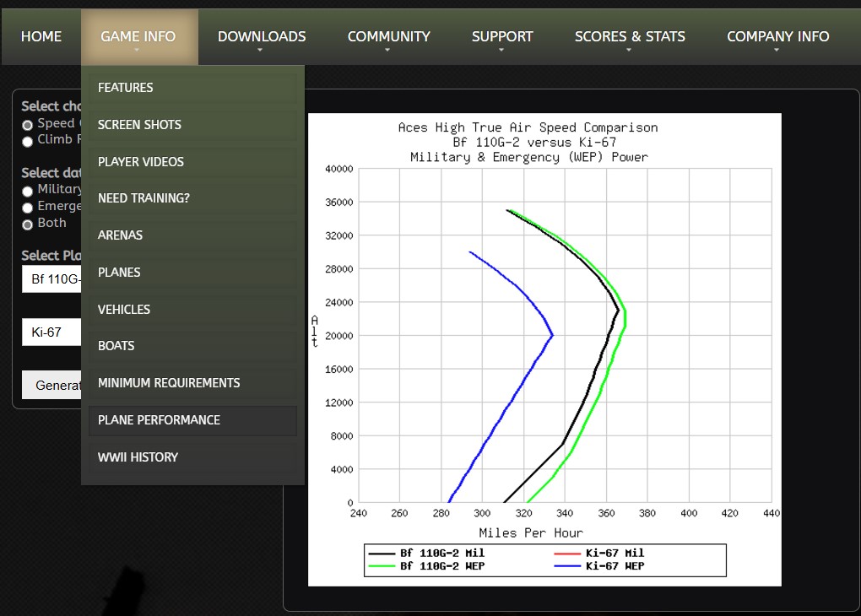Click the DOWNLOADS dropdown arrow indicator

[x=260, y=50]
